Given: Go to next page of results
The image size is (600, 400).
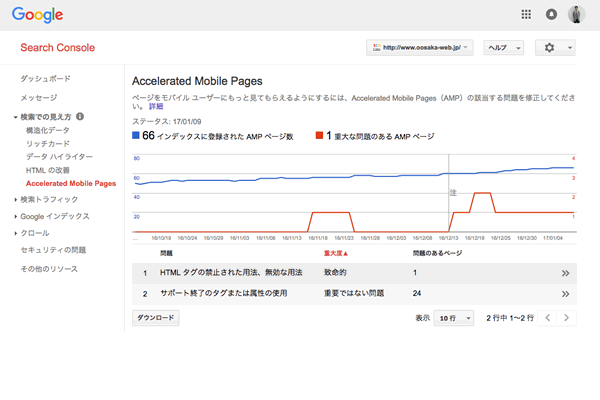Looking at the screenshot, I should [567, 318].
